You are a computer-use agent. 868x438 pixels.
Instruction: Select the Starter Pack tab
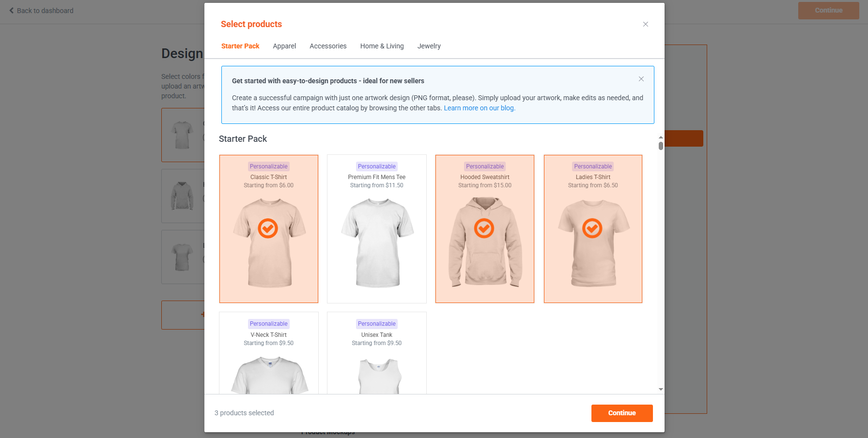(240, 46)
